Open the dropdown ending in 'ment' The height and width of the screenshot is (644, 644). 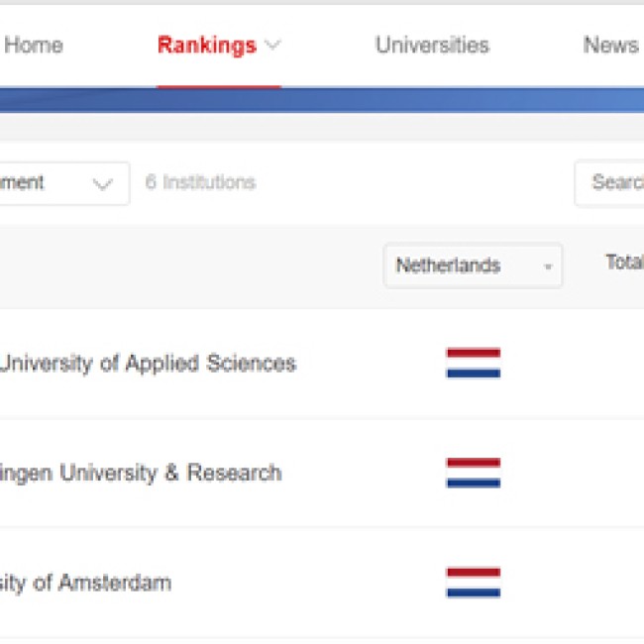point(63,183)
